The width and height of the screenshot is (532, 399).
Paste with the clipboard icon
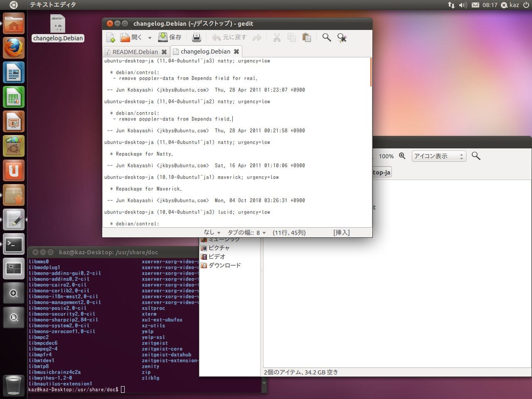point(307,38)
